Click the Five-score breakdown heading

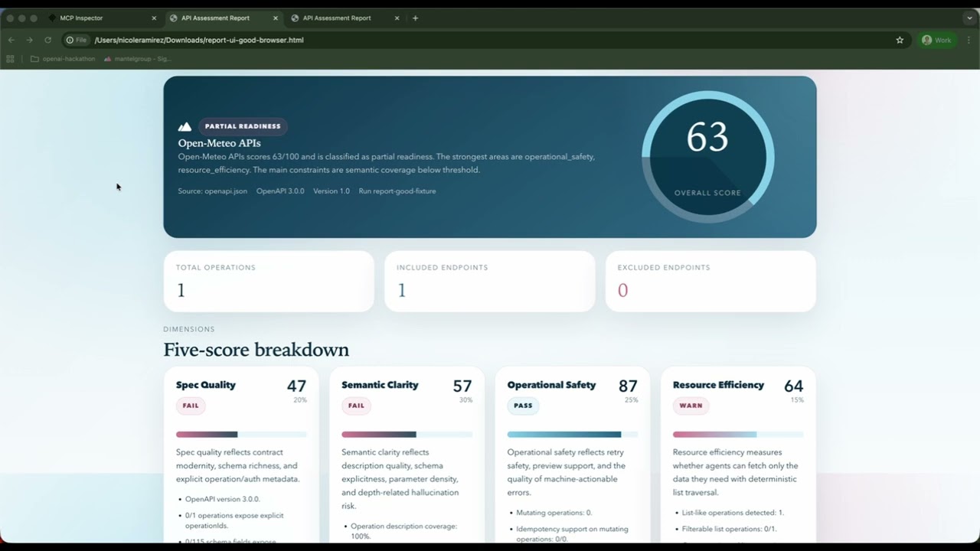(x=256, y=350)
